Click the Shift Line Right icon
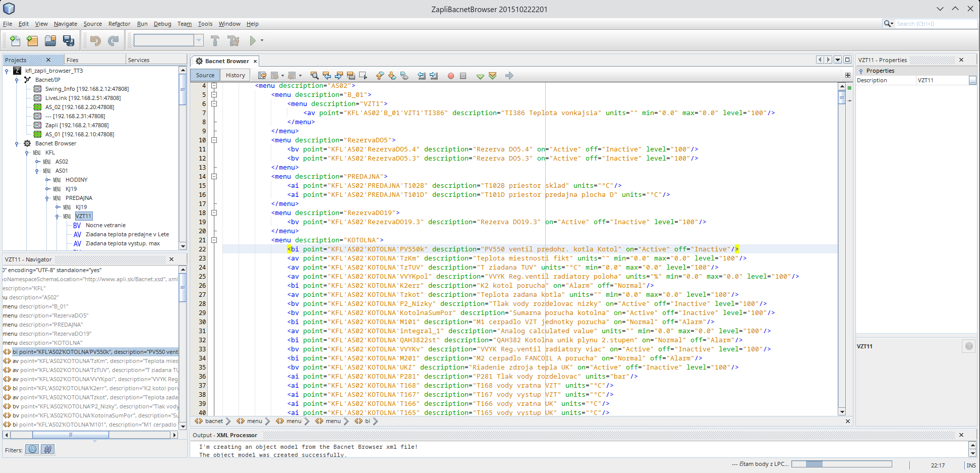The width and height of the screenshot is (980, 473). click(434, 76)
